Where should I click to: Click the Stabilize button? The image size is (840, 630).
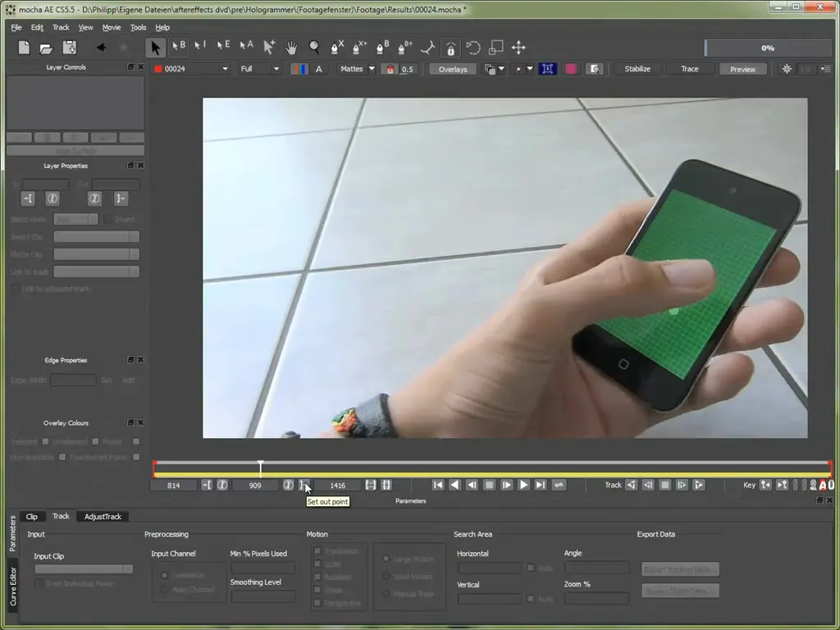coord(637,69)
